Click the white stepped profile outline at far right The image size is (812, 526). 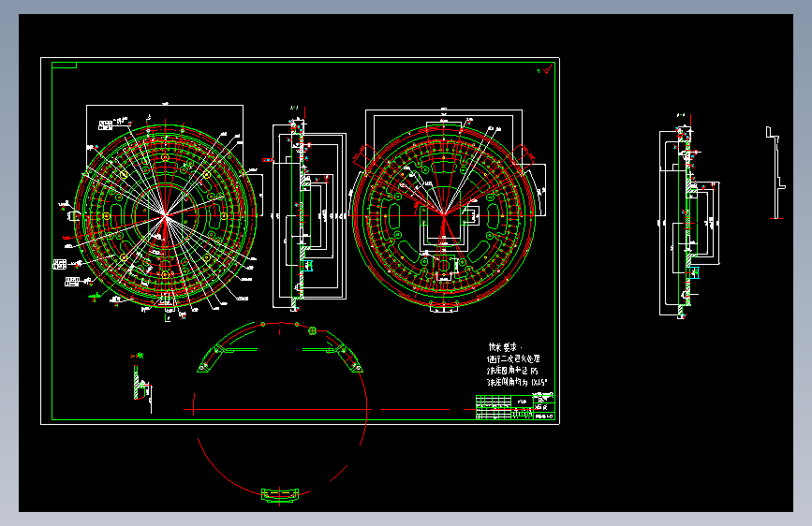[x=775, y=173]
